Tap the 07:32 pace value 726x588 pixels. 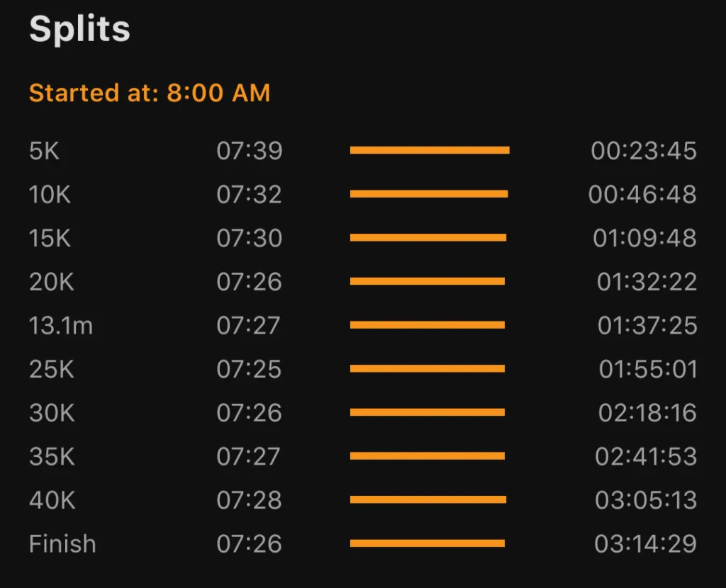(x=250, y=195)
